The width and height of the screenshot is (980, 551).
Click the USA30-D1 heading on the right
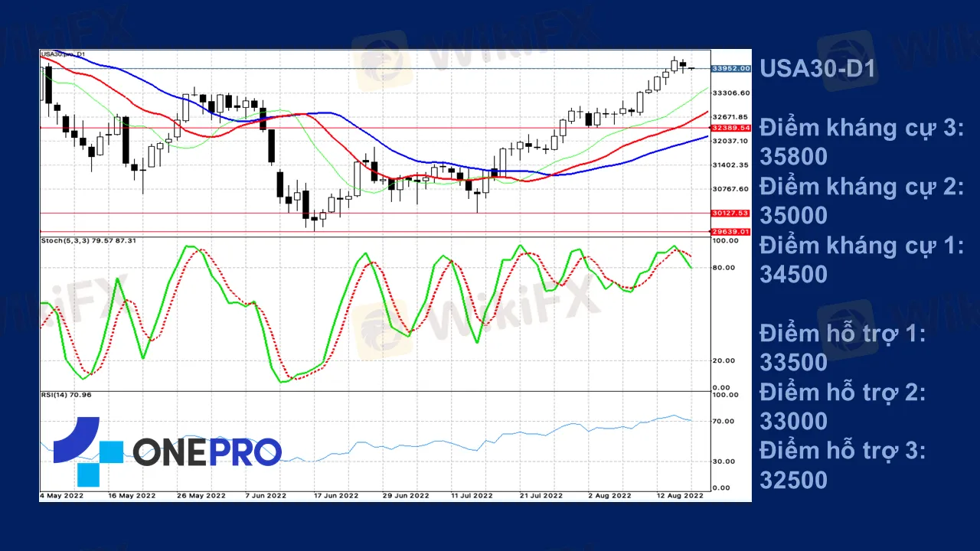click(x=817, y=68)
